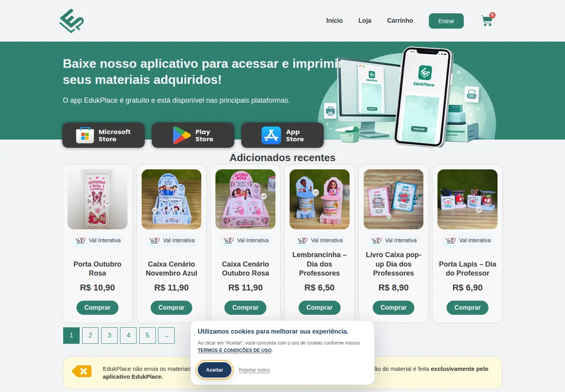Click Val Interativa logo under Porta Outubro Rosa
Viewport: 565px width, 392px height.
coord(80,240)
